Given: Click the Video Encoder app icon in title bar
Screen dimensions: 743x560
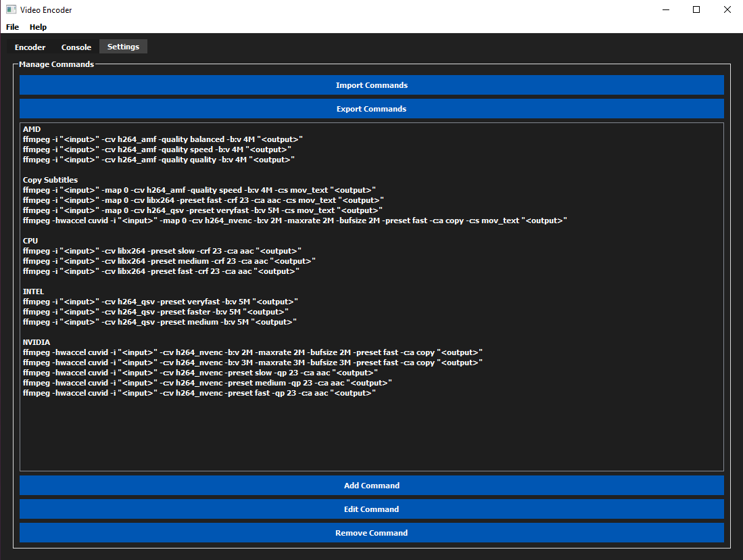Looking at the screenshot, I should point(11,10).
